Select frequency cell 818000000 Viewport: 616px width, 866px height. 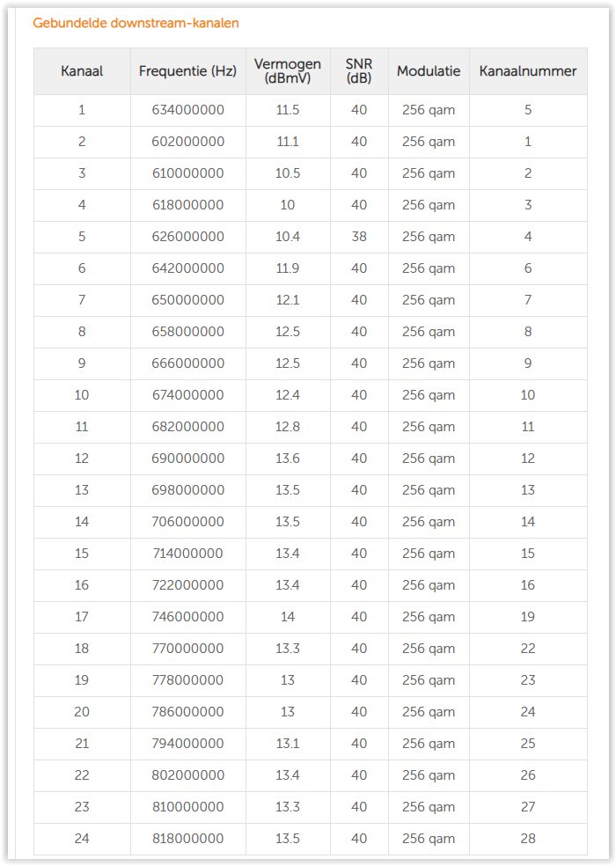[187, 839]
